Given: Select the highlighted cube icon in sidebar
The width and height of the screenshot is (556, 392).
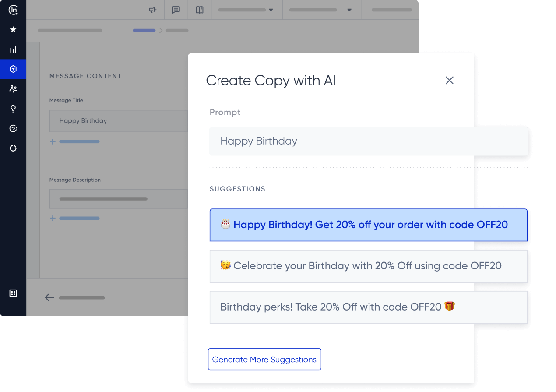Looking at the screenshot, I should [13, 69].
